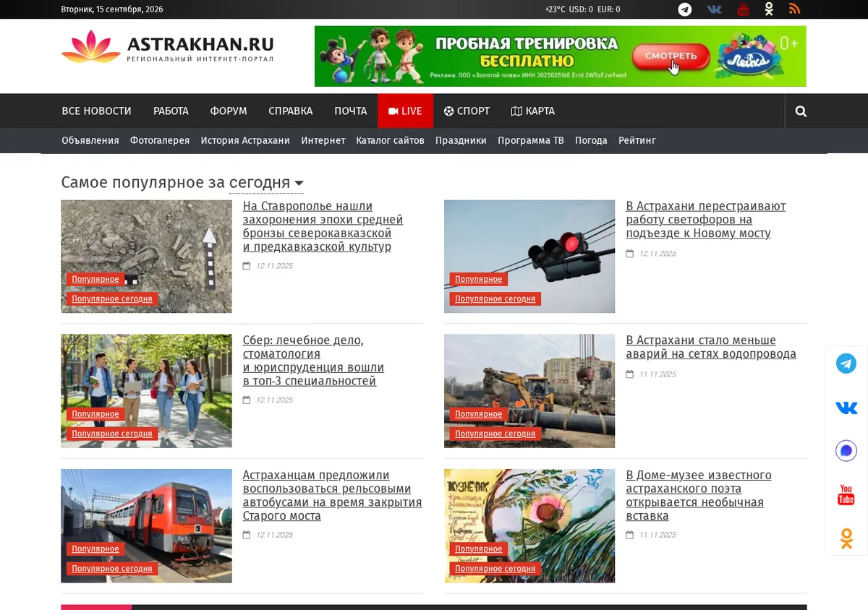This screenshot has width=868, height=610.
Task: Read article about Сбер top-3 specialties
Action: tap(313, 361)
